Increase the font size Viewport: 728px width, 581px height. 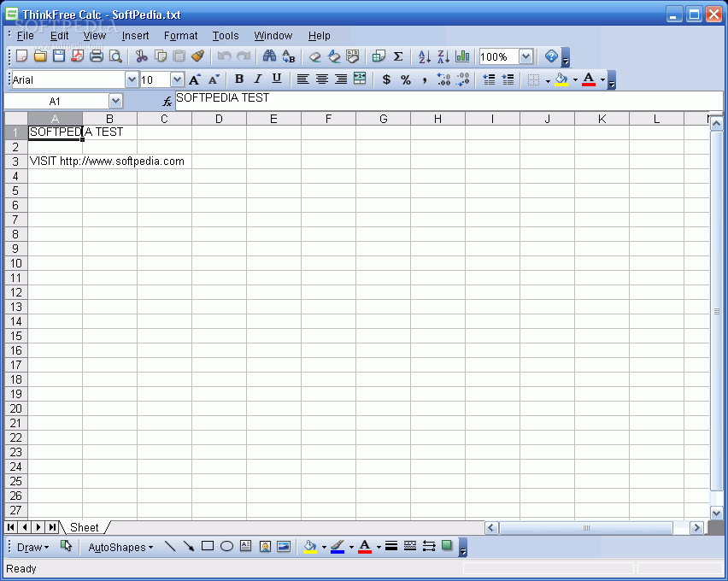[x=195, y=79]
